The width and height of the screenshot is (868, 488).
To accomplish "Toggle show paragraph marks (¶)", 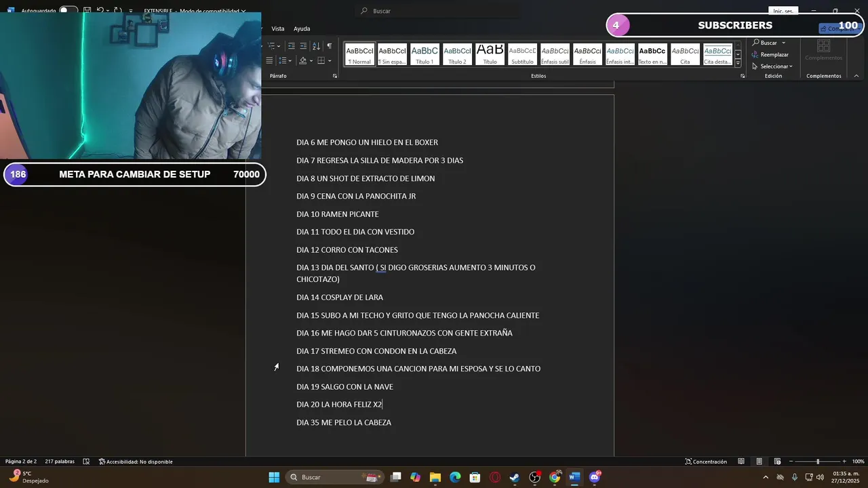I will coord(330,46).
